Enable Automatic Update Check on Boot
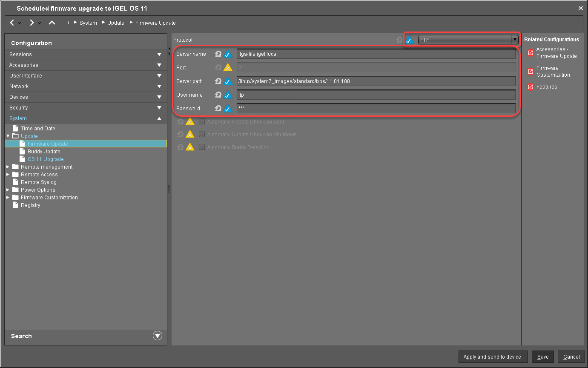The width and height of the screenshot is (588, 368). 202,122
